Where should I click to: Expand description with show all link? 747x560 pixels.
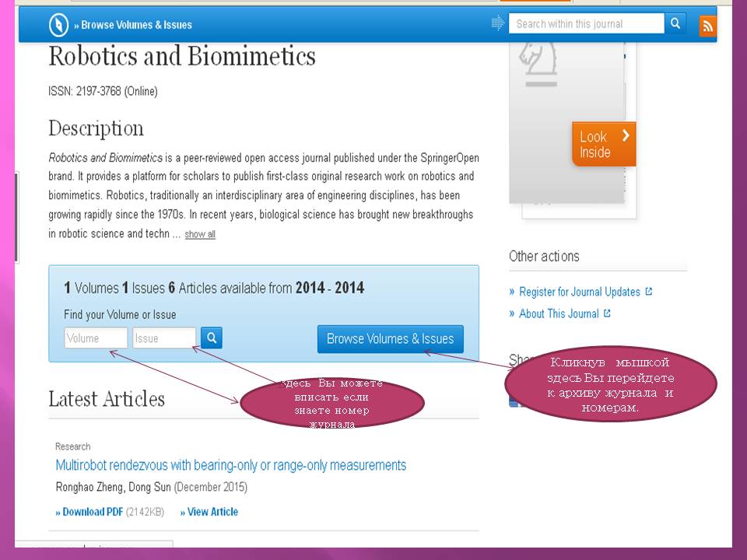pos(200,234)
